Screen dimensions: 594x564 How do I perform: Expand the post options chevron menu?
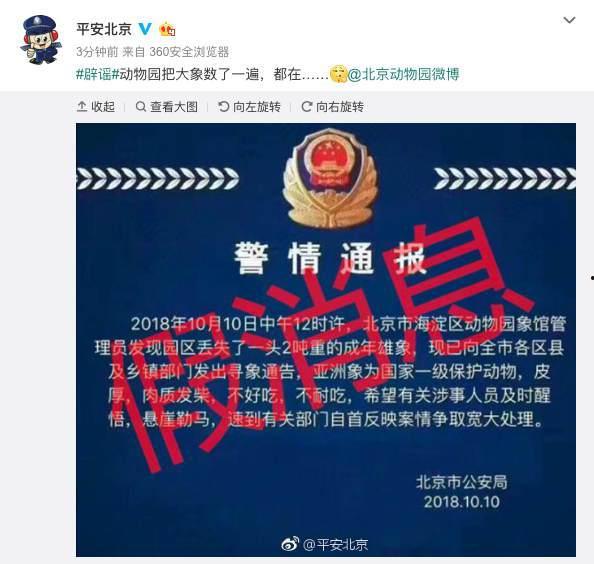(569, 20)
